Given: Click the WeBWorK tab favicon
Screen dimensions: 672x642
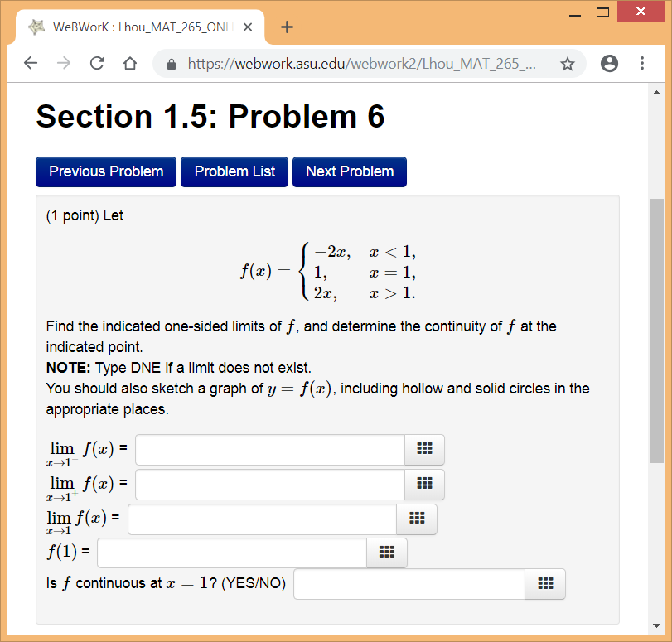Looking at the screenshot, I should [x=36, y=27].
